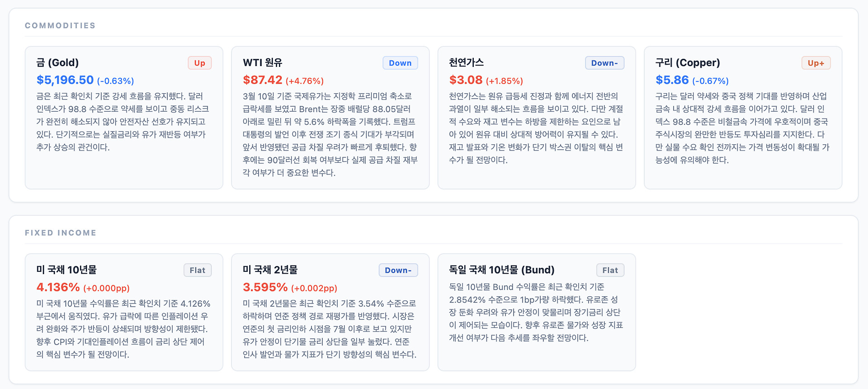This screenshot has height=389, width=868.
Task: Click the 4.136% yield value
Action: tap(58, 287)
